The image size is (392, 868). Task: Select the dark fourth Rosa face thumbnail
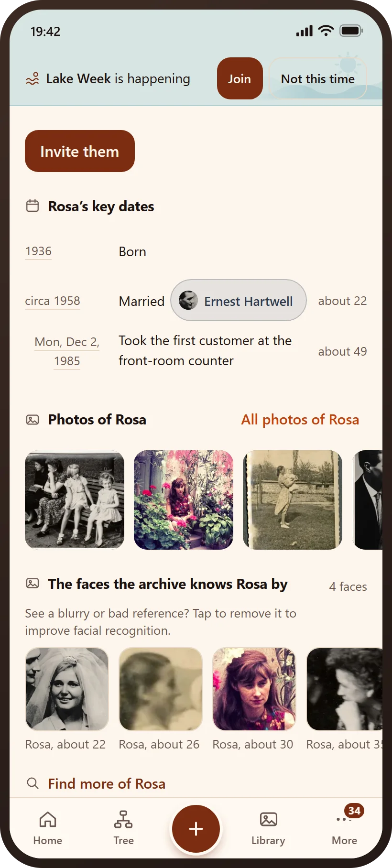pos(344,689)
